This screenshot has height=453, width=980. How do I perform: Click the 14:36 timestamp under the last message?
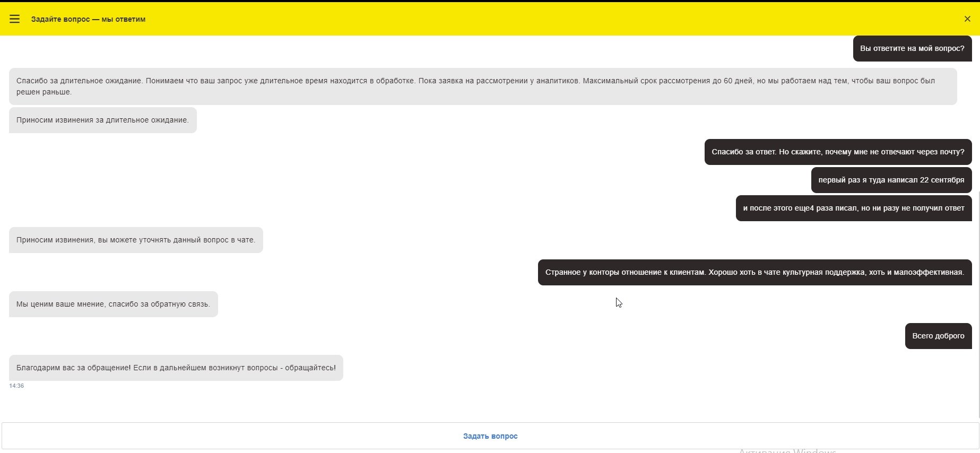(x=16, y=386)
